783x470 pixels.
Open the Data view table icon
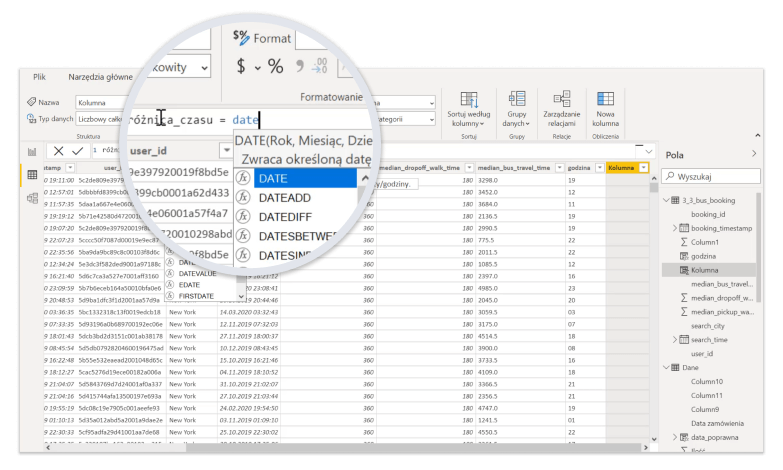click(x=32, y=174)
